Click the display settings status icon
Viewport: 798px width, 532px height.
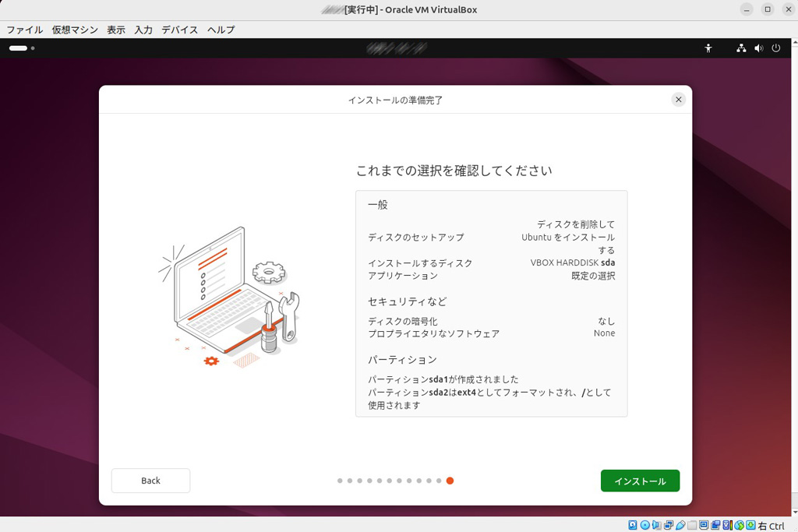[704, 525]
